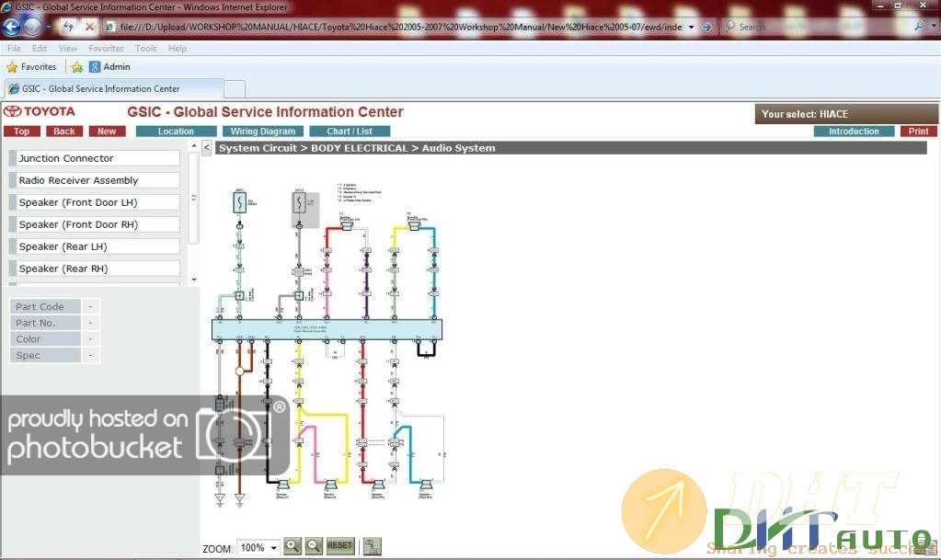
Task: Refresh the page in Internet Explorer
Action: pyautogui.click(x=68, y=27)
